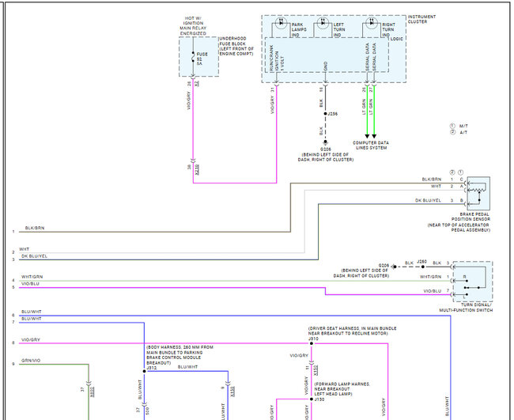The image size is (514, 420).
Task: Click the X210 connector label
Action: point(197,169)
